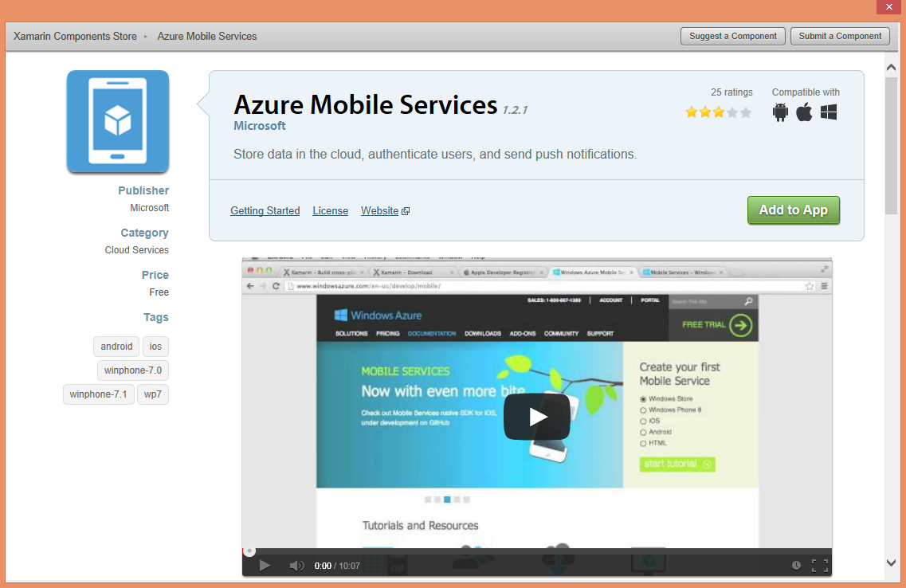Play the Mobile Services video
This screenshot has width=906, height=588.
click(535, 416)
